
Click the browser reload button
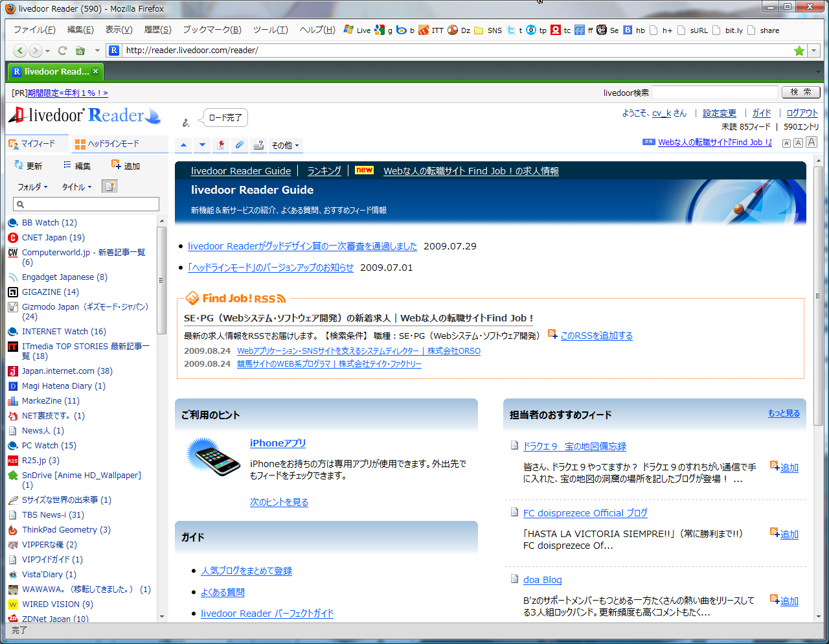[63, 51]
